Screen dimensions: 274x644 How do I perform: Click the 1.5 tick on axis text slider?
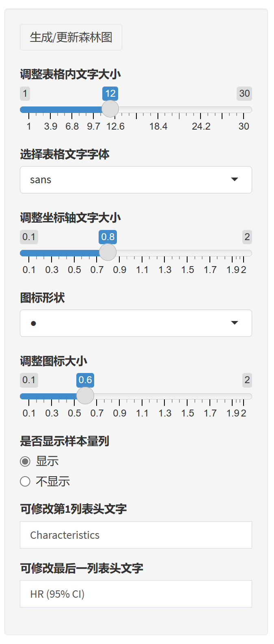188,270
